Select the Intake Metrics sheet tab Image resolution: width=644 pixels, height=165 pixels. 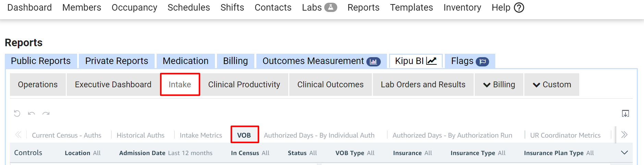[x=201, y=135]
